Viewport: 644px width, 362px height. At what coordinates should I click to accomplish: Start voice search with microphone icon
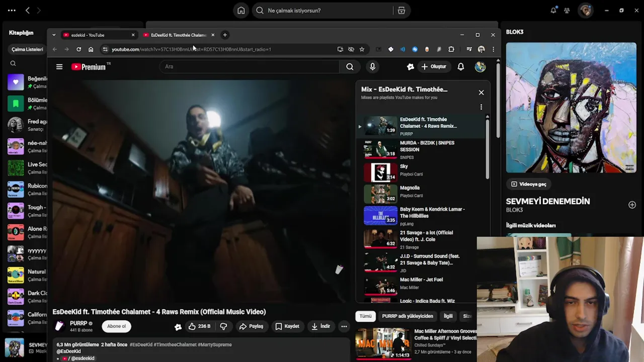pos(372,66)
